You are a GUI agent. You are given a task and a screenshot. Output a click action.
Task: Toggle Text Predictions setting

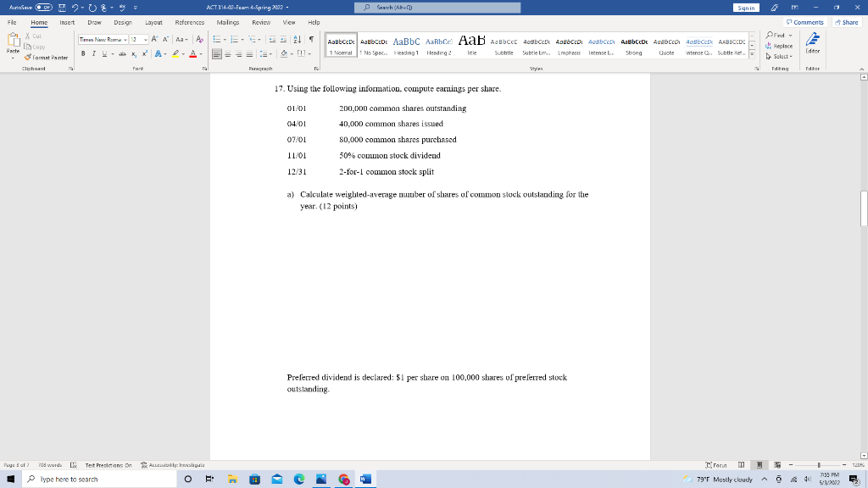coord(108,465)
